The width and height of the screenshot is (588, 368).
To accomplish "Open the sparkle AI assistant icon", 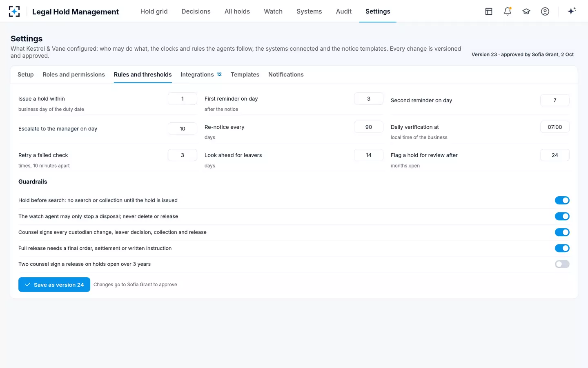I will point(572,11).
